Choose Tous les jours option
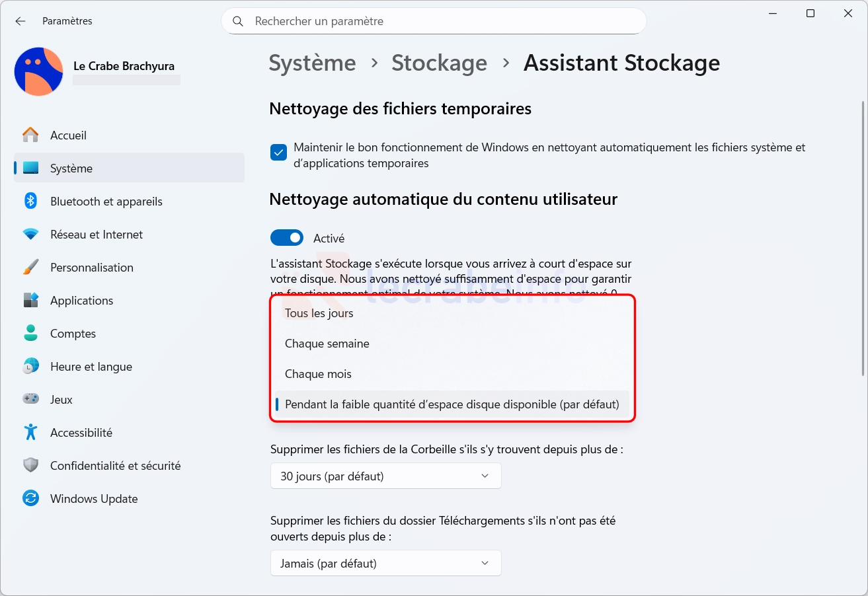The width and height of the screenshot is (868, 596). tap(319, 313)
